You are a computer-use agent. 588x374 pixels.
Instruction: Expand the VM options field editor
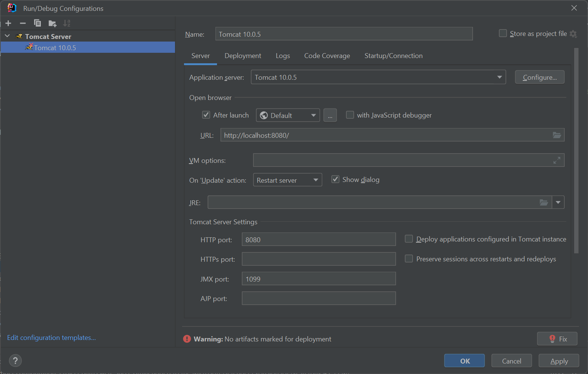coord(557,160)
